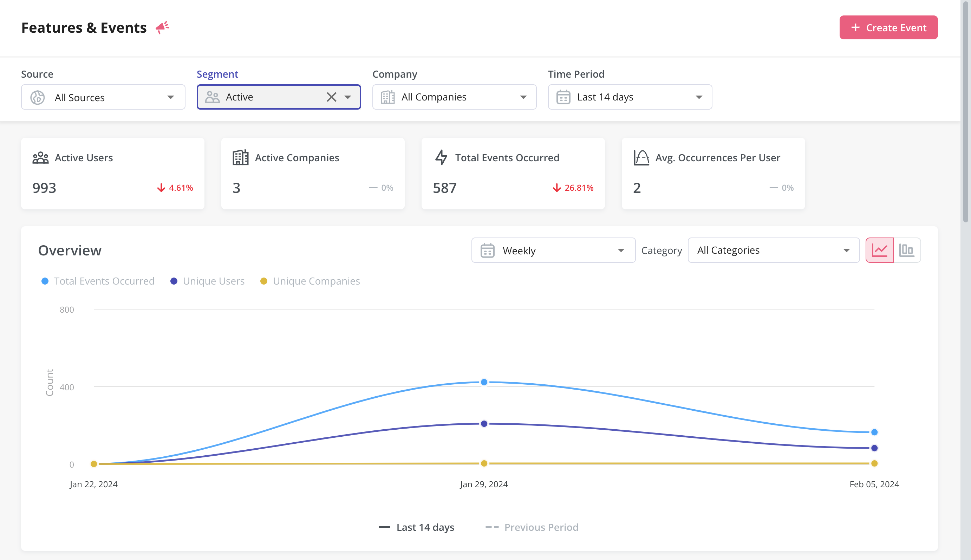Click the down arrow beside 4.61%
The width and height of the screenshot is (971, 560).
[161, 188]
